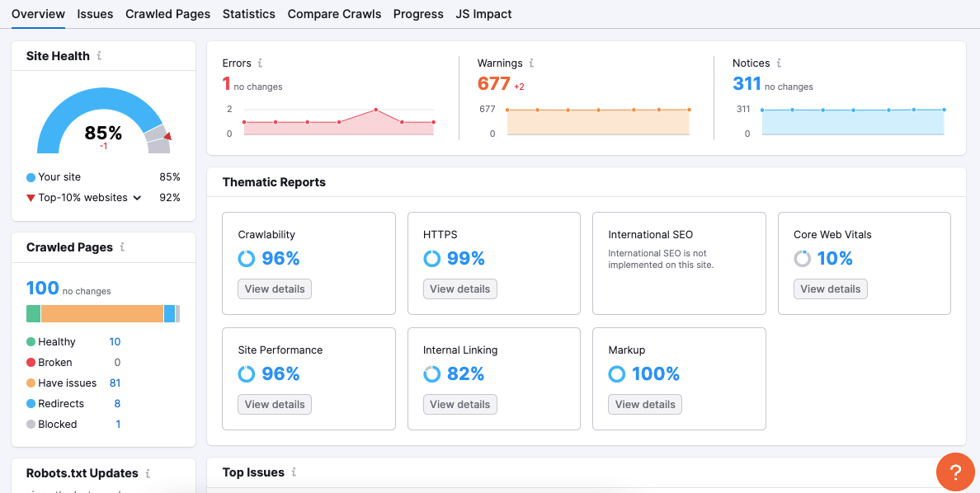The width and height of the screenshot is (980, 493).
Task: Click the Redirects count link 8
Action: pos(117,403)
